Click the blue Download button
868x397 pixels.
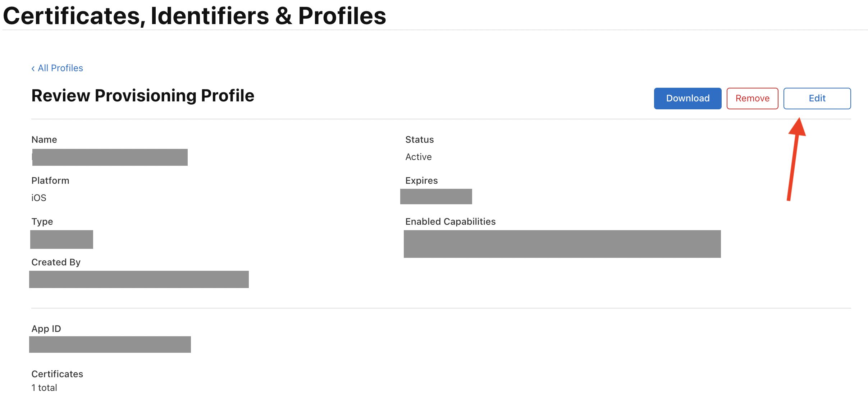point(687,98)
